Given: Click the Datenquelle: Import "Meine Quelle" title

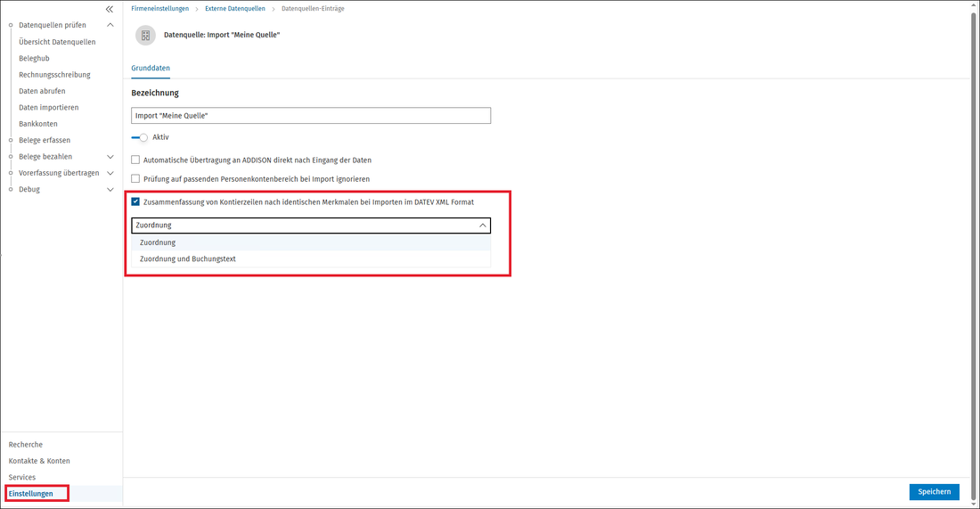Looking at the screenshot, I should click(x=222, y=35).
